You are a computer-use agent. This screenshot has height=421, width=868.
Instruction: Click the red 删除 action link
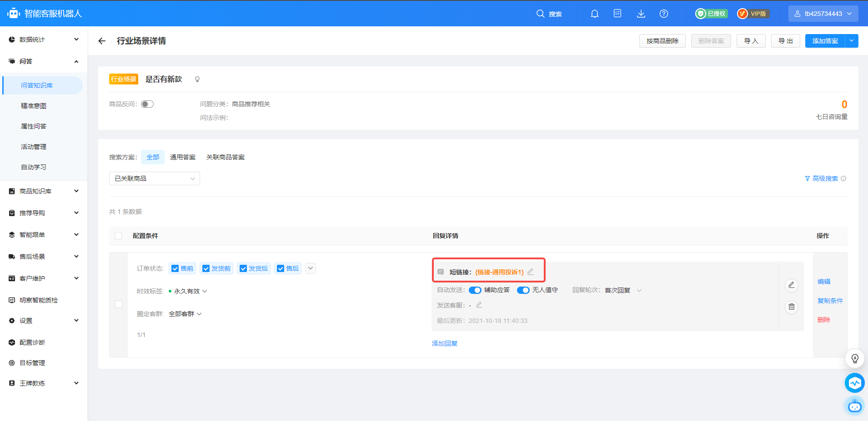pyautogui.click(x=824, y=320)
